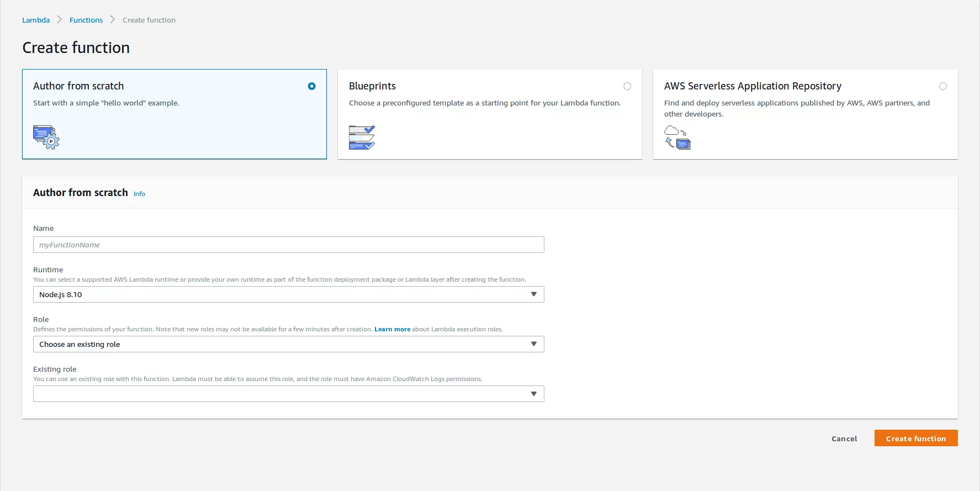Select the Author from scratch radio button
The height and width of the screenshot is (491, 980).
pyautogui.click(x=312, y=86)
